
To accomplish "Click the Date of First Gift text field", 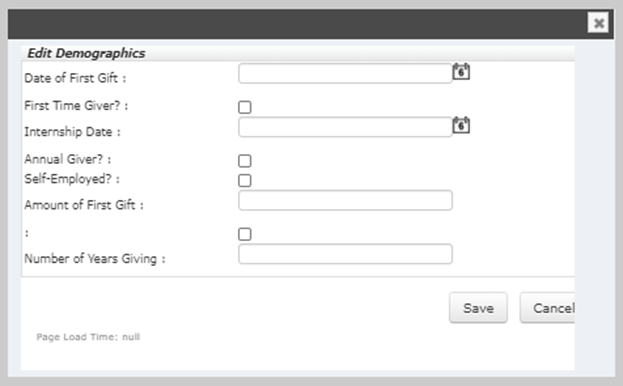I will 345,73.
